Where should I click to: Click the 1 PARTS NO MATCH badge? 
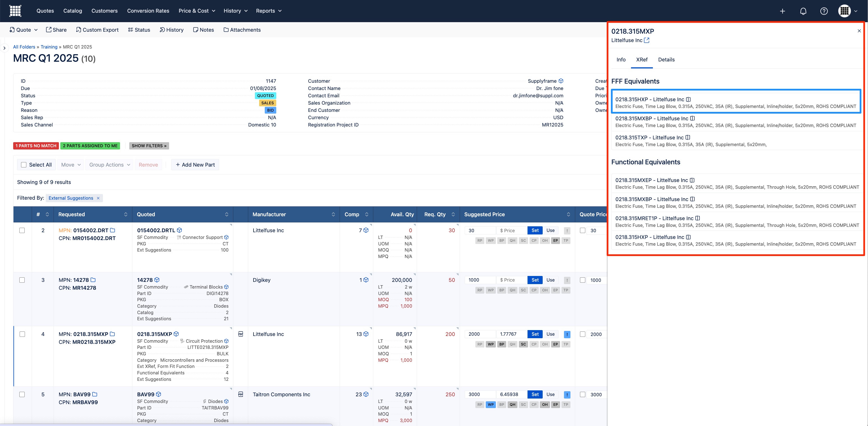(x=36, y=146)
